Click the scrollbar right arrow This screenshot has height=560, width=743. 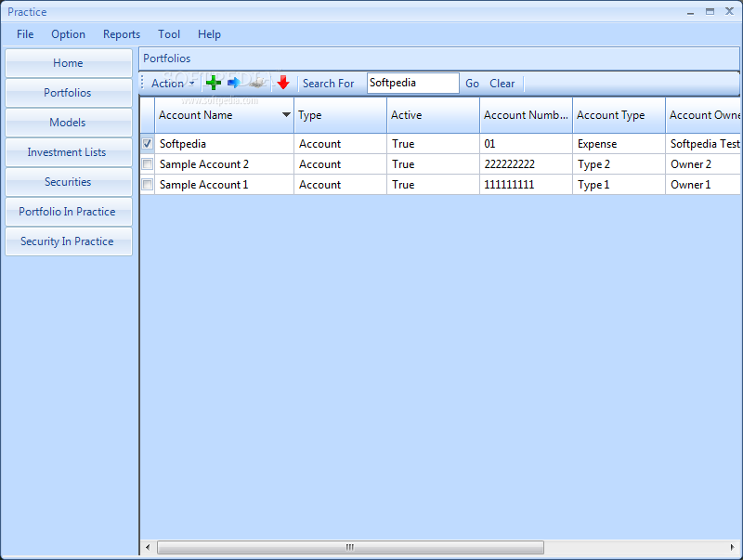tap(733, 547)
